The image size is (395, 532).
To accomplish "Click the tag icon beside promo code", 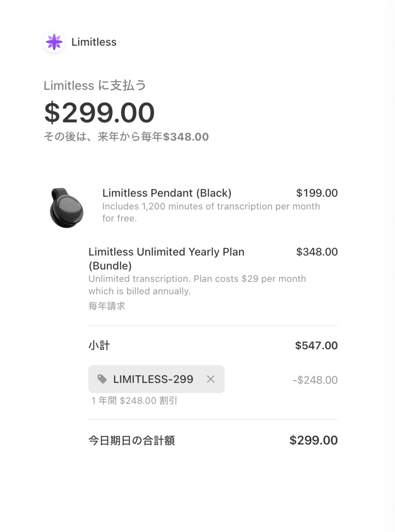I will coord(102,379).
